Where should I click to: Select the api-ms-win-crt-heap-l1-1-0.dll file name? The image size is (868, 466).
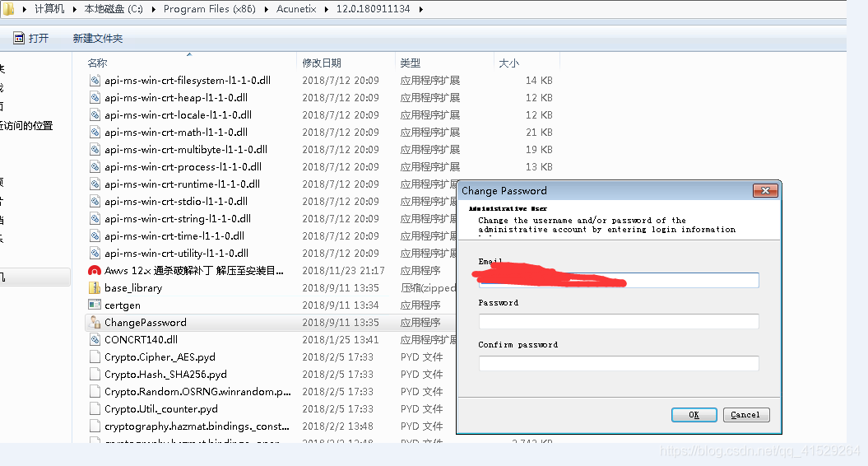(x=176, y=97)
